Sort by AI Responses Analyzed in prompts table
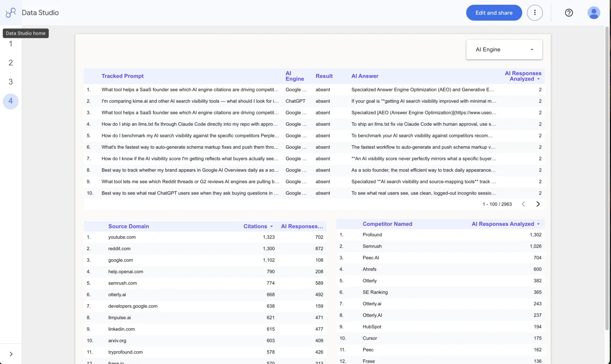This screenshot has width=611, height=364. 522,76
